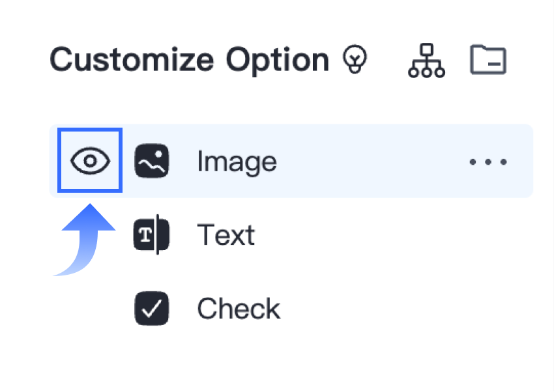Click the highlighted eye toggle in the blue box
Image resolution: width=554 pixels, height=392 pixels.
point(89,160)
